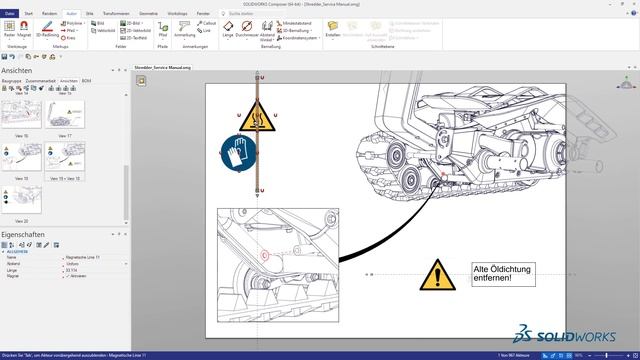The image size is (640, 360).
Task: Toggle the Magnet Aktivieren checkbox in properties
Action: (x=68, y=276)
